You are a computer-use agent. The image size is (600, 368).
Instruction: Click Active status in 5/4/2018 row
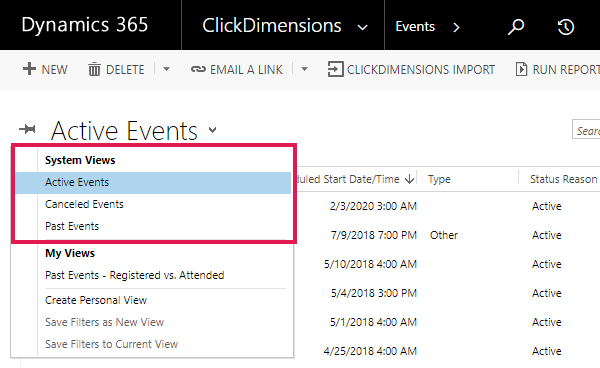click(x=547, y=293)
